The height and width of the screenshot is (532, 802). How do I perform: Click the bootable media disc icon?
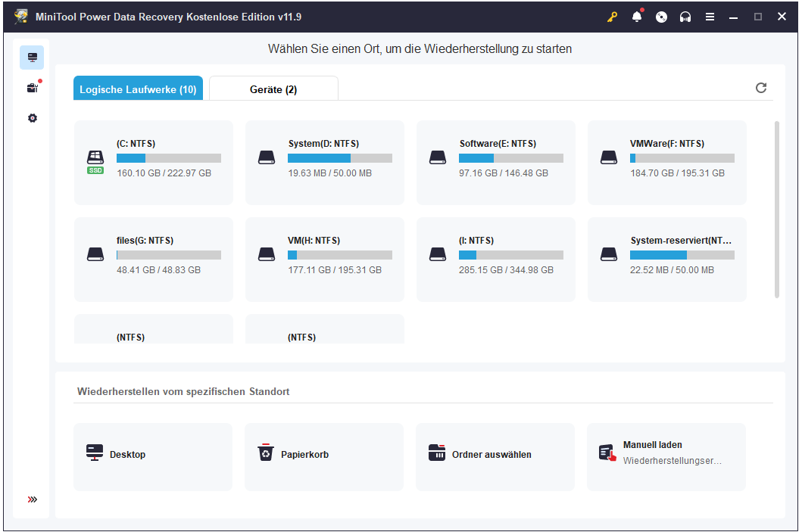(661, 17)
